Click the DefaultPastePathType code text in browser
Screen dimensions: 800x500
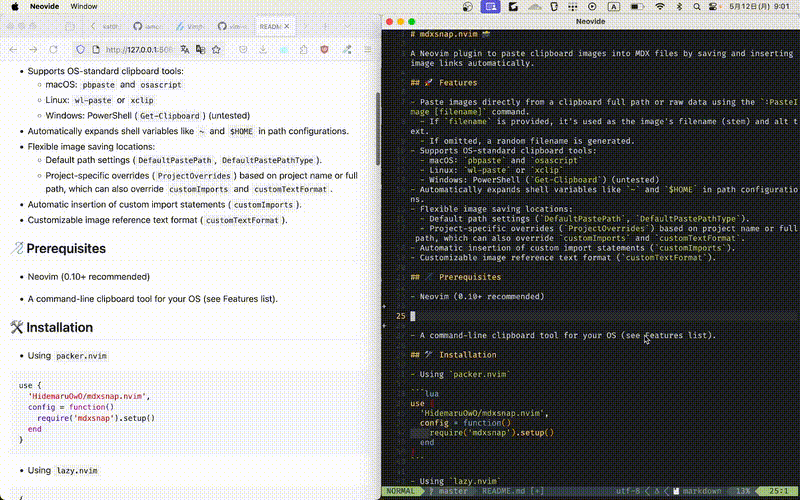click(267, 160)
